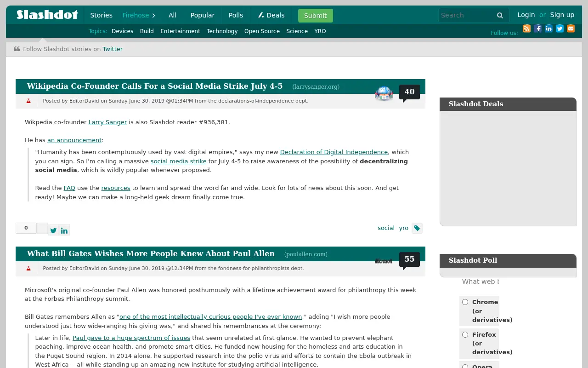
Task: Open the Paul Allen story headline
Action: 151,253
